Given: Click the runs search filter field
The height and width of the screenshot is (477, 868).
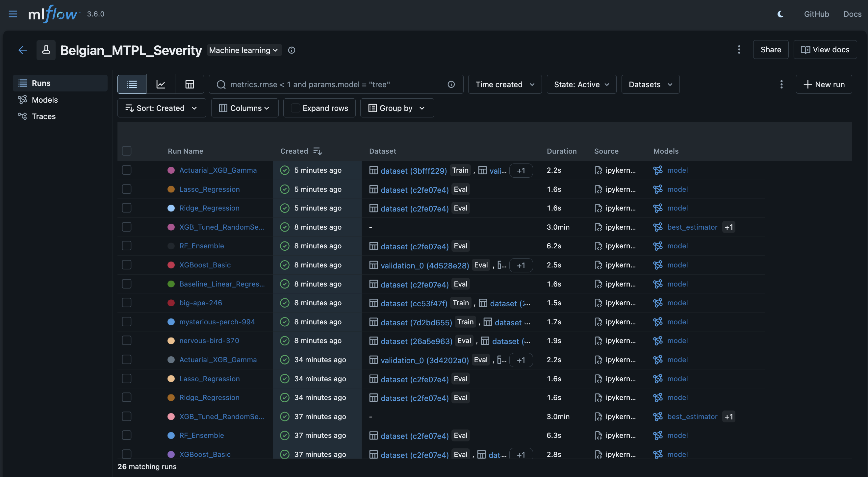Looking at the screenshot, I should point(334,84).
